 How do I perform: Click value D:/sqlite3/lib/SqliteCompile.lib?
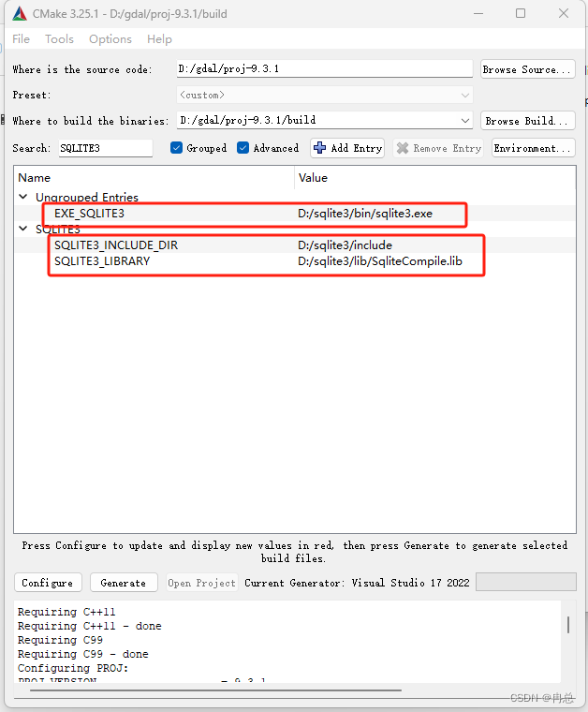(x=380, y=261)
